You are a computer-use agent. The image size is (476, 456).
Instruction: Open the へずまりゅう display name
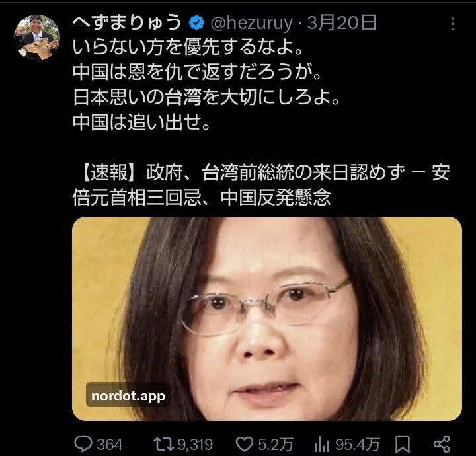pos(127,23)
